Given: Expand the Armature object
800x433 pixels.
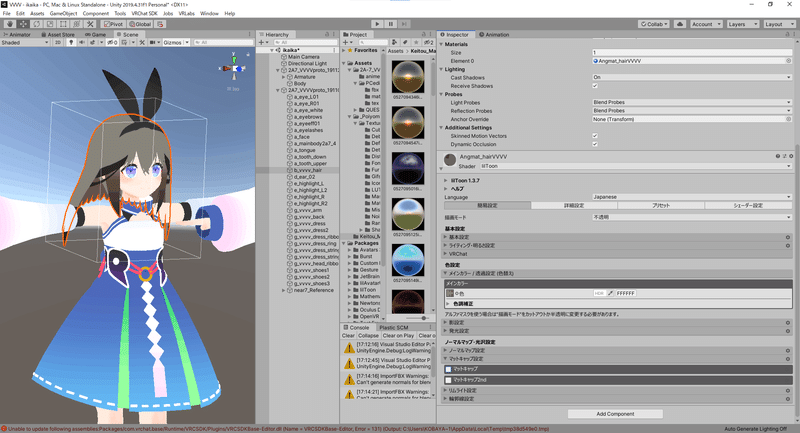Looking at the screenshot, I should click(x=284, y=77).
